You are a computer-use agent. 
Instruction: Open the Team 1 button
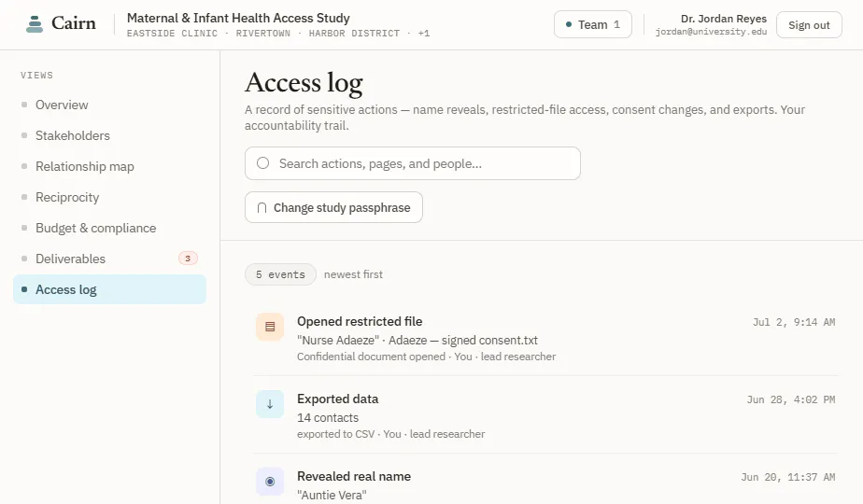593,25
